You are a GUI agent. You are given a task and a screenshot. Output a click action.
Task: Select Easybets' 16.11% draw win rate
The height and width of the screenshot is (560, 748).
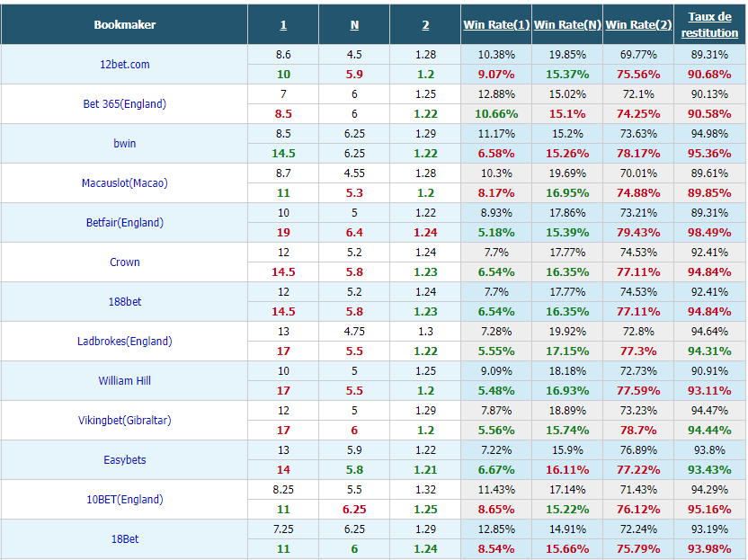coord(567,470)
